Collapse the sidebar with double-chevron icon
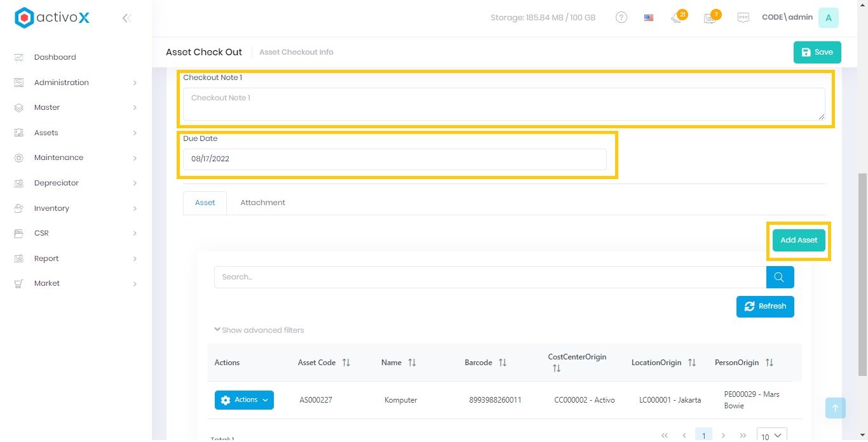 click(x=126, y=18)
